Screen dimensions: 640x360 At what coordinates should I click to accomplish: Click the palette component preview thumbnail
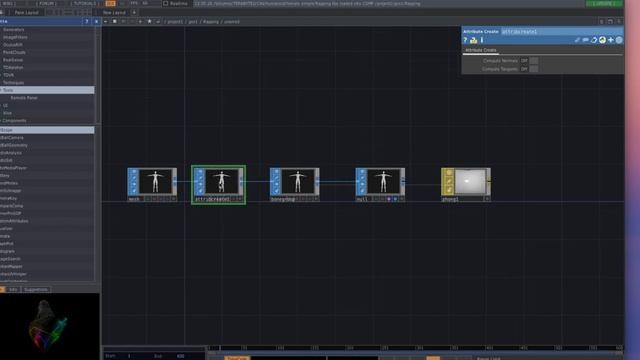[49, 326]
